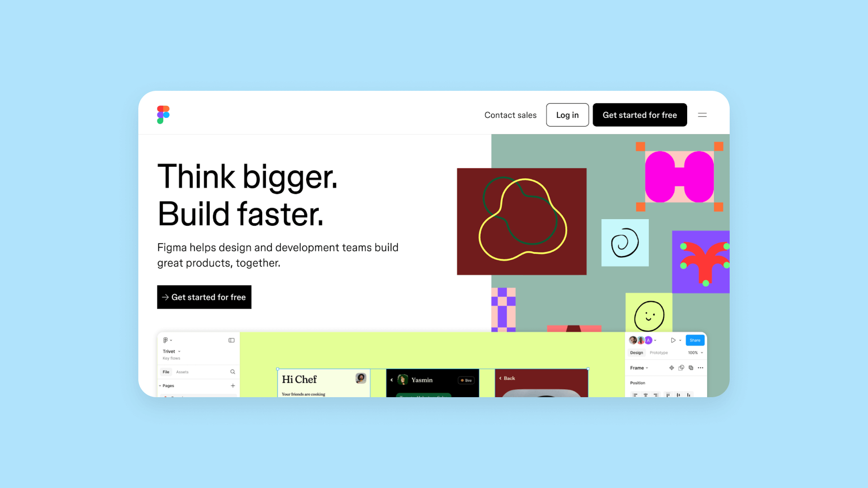
Task: Click the Play/Preview button
Action: 673,340
